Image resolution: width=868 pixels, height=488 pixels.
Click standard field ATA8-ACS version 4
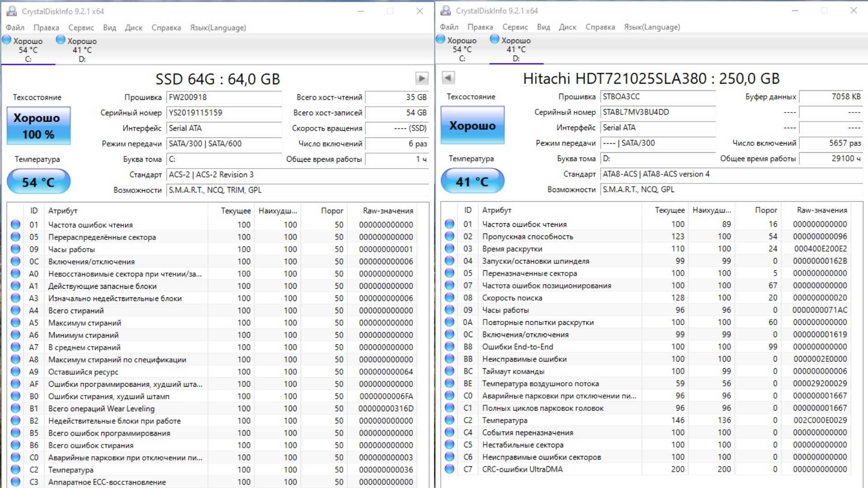731,174
